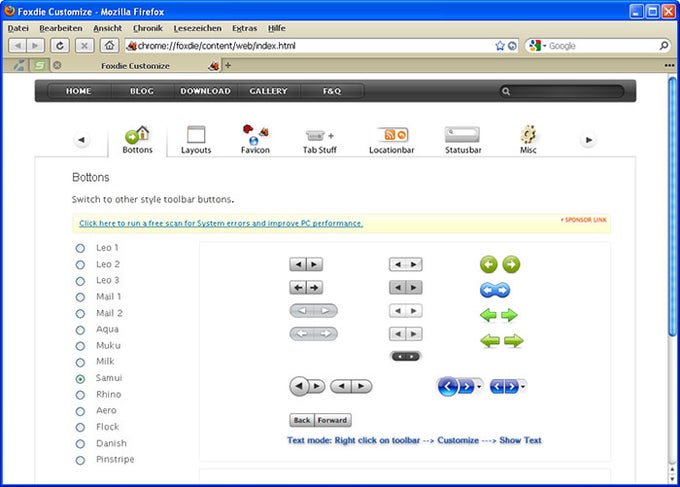The width and height of the screenshot is (680, 487).
Task: Go to HOME in site navigation
Action: pos(78,91)
